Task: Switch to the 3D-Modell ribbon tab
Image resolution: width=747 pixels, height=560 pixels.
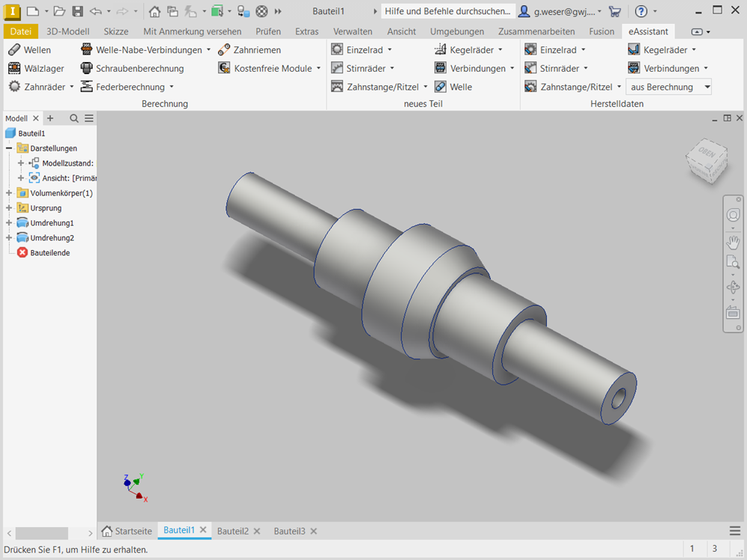Action: click(68, 31)
